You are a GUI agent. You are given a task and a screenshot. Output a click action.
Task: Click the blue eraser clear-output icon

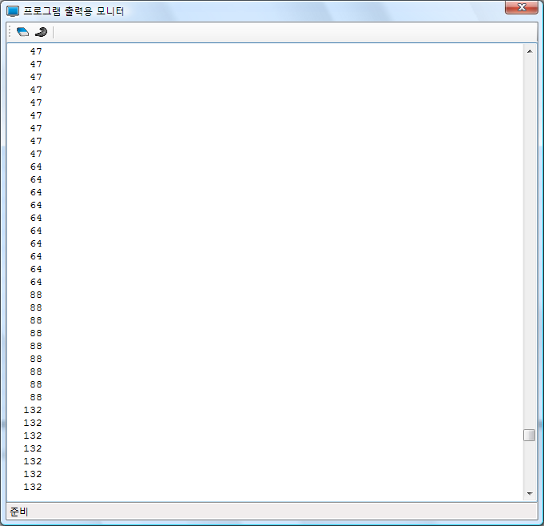(x=23, y=32)
